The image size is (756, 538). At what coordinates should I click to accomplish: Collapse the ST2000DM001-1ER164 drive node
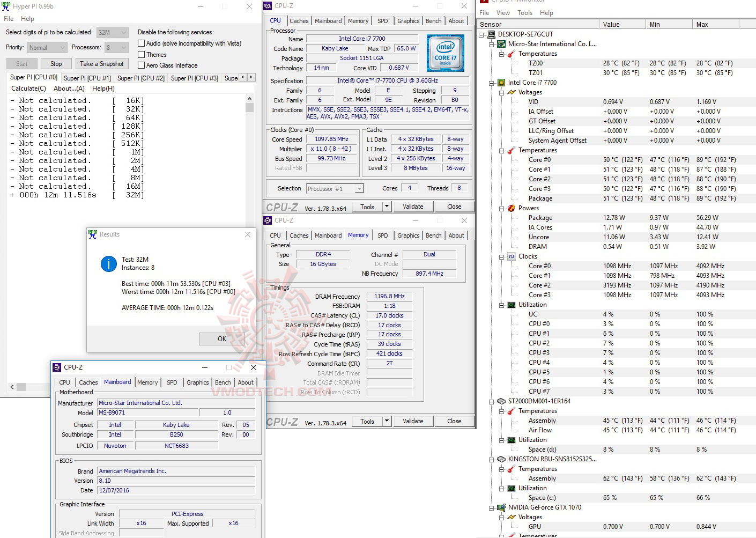tap(492, 401)
